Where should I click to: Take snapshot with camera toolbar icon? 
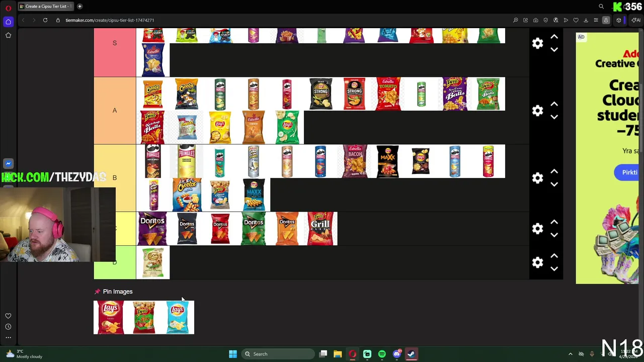pos(536,20)
